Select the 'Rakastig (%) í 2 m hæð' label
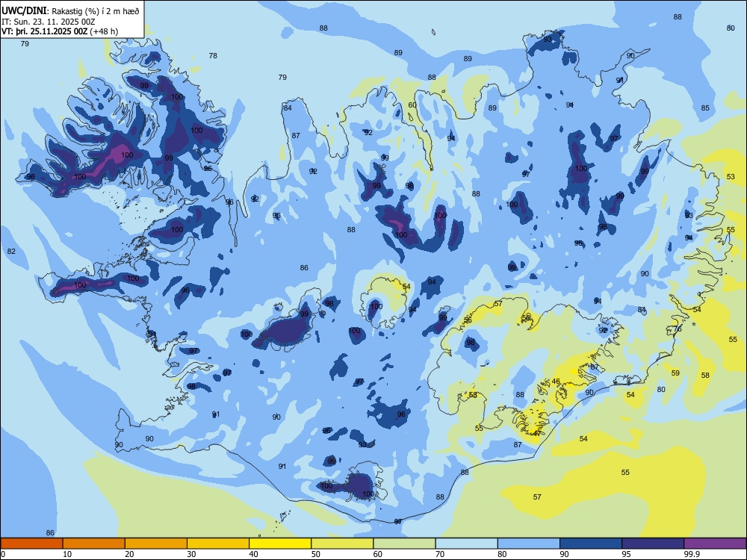This screenshot has height=560, width=747. click(x=96, y=11)
